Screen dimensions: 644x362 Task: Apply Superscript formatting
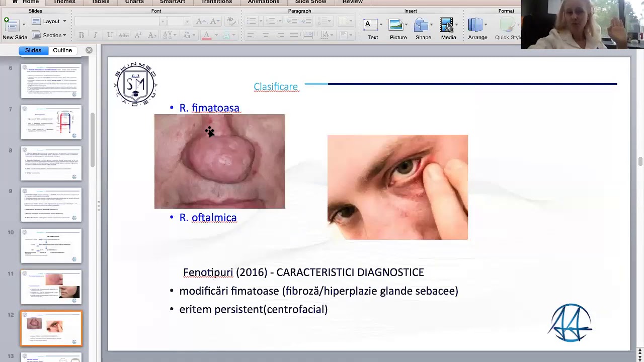pos(138,35)
